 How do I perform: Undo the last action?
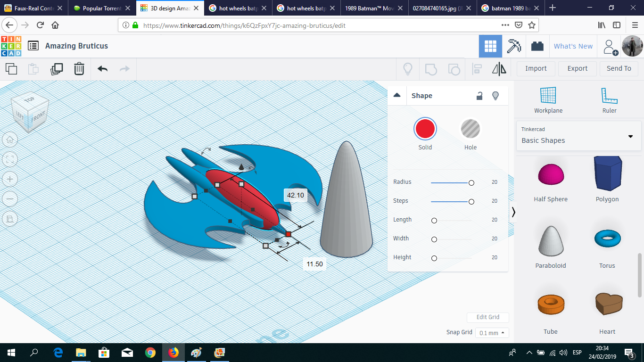click(x=103, y=69)
